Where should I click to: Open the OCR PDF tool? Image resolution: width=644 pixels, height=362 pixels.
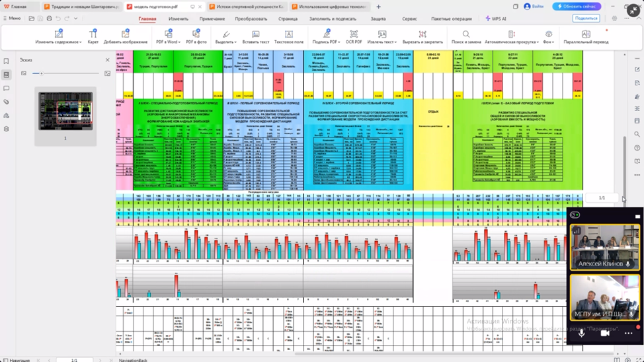[354, 36]
